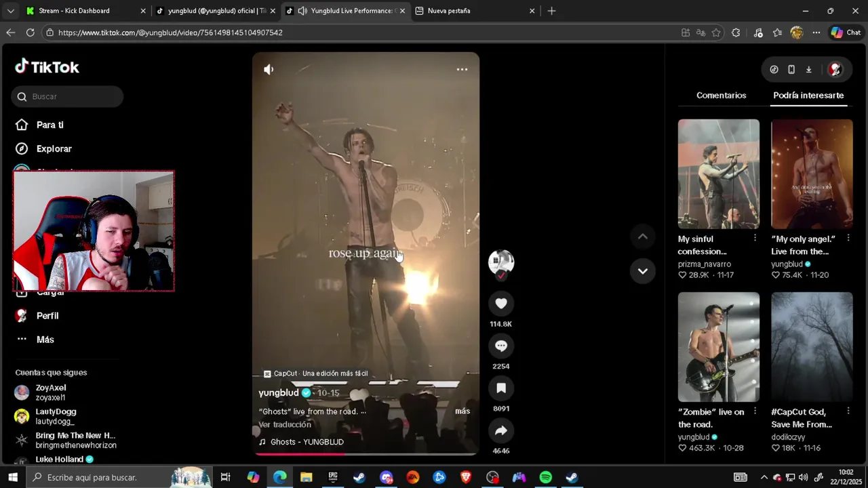Go to the previous video with the up arrow
Screen dimensions: 868x488
642,237
